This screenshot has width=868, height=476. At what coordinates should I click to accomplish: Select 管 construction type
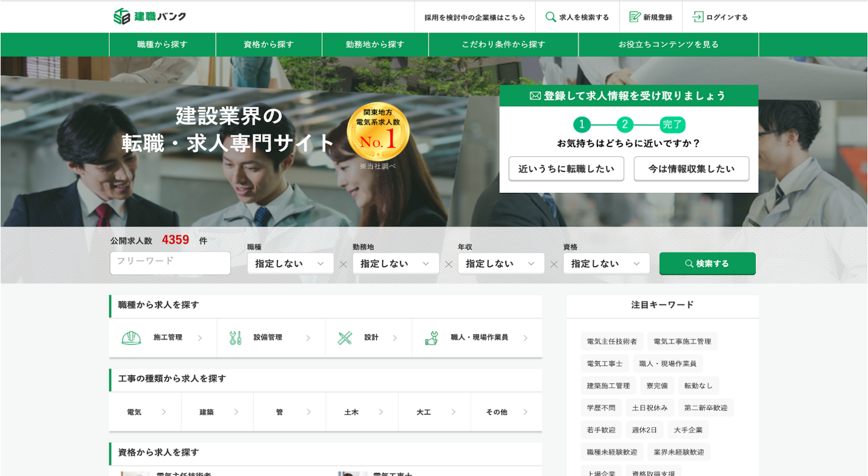pyautogui.click(x=290, y=412)
